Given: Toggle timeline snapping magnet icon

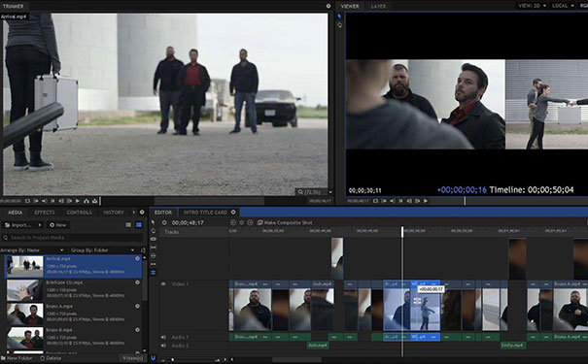Looking at the screenshot, I should tap(153, 358).
